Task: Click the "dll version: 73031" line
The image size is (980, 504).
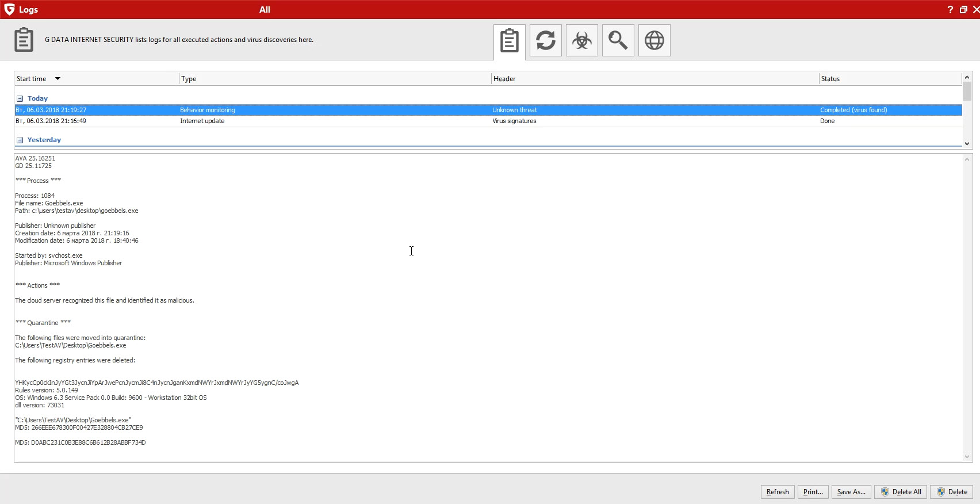Action: (40, 405)
